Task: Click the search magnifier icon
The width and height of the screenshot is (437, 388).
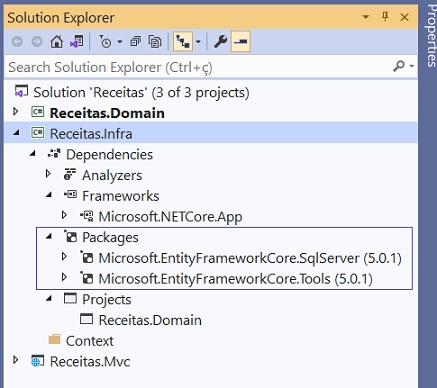Action: click(x=399, y=66)
